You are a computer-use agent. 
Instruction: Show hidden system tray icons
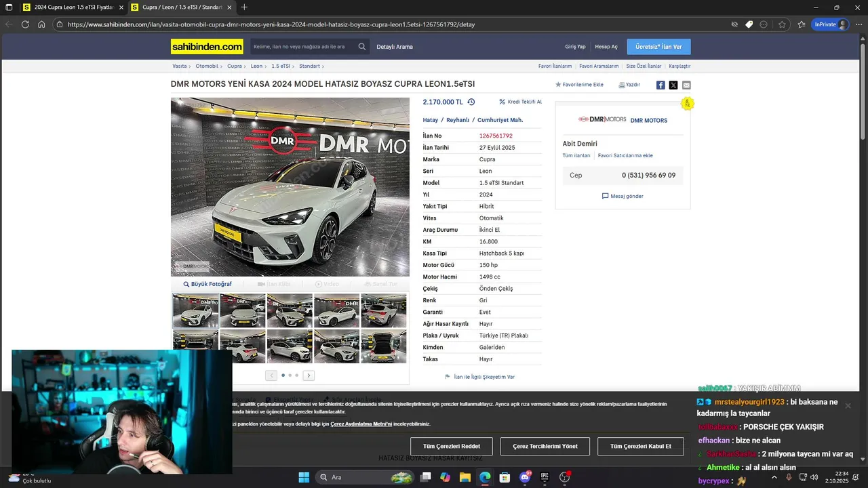pyautogui.click(x=774, y=477)
